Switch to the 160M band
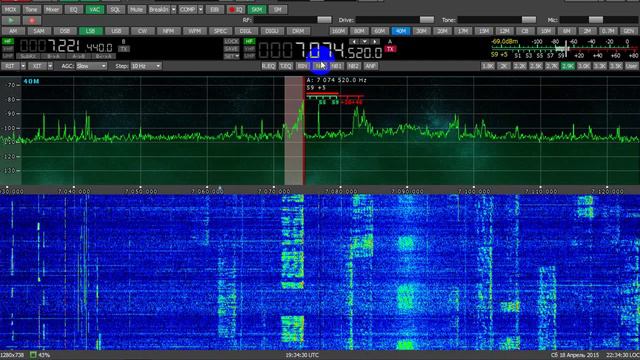The height and width of the screenshot is (360, 640). click(x=338, y=31)
